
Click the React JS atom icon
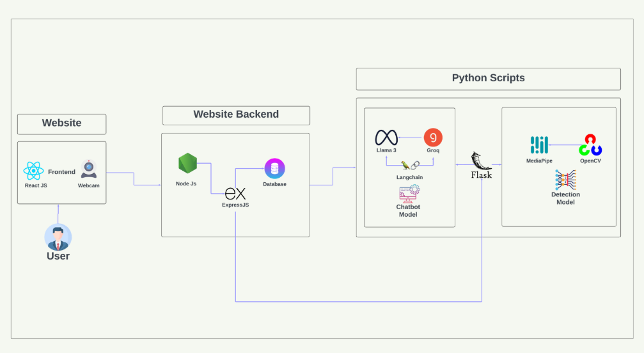33,171
